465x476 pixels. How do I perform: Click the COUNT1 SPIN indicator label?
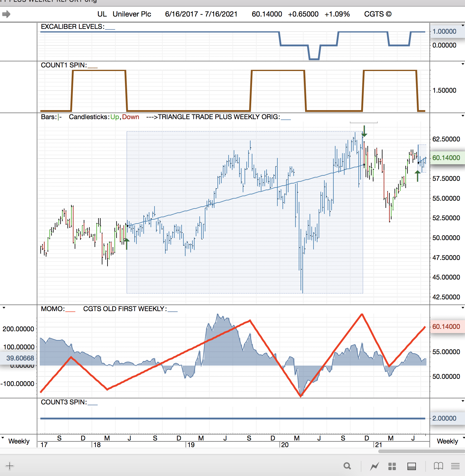[x=64, y=65]
